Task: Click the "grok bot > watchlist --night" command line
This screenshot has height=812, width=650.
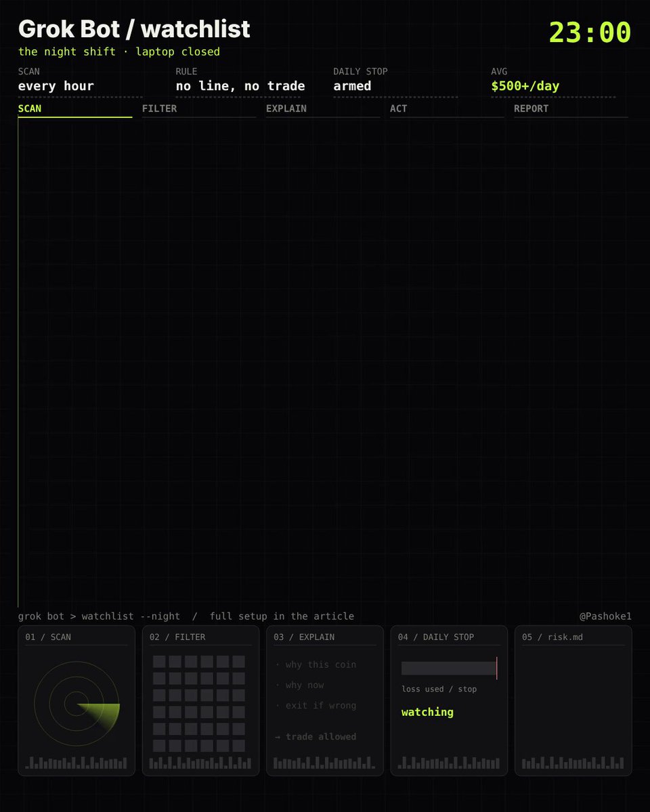Action: click(x=100, y=616)
